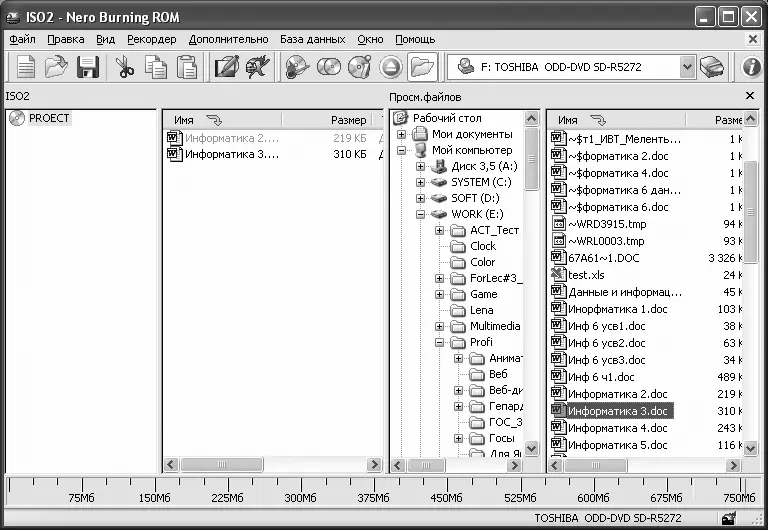This screenshot has height=530, width=768.
Task: Collapse the Profi folder node
Action: pyautogui.click(x=439, y=342)
